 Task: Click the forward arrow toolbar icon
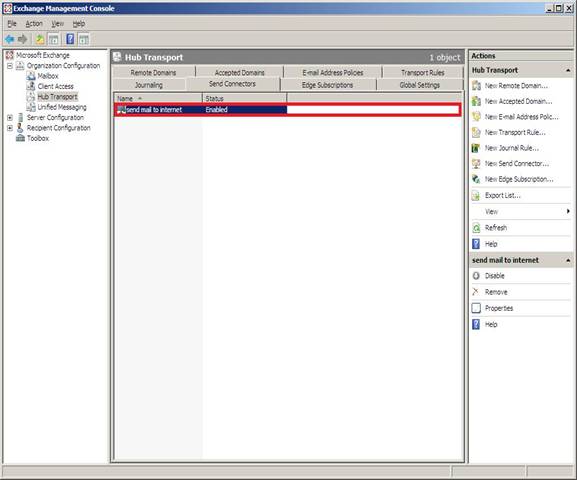[22, 39]
